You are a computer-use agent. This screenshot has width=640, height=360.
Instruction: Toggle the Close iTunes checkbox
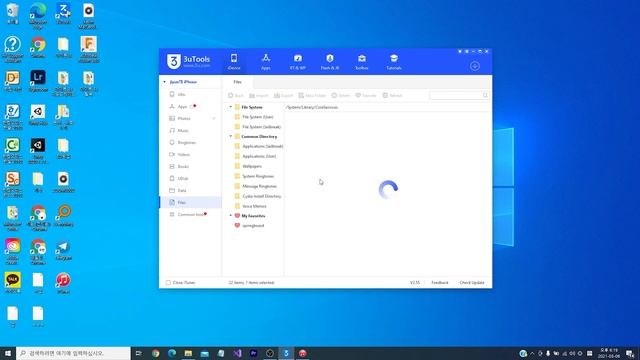(x=168, y=282)
